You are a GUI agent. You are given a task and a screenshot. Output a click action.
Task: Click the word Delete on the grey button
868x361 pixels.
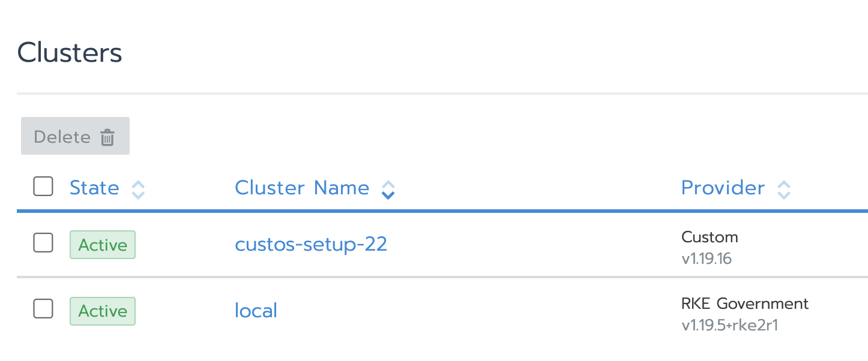tap(62, 137)
